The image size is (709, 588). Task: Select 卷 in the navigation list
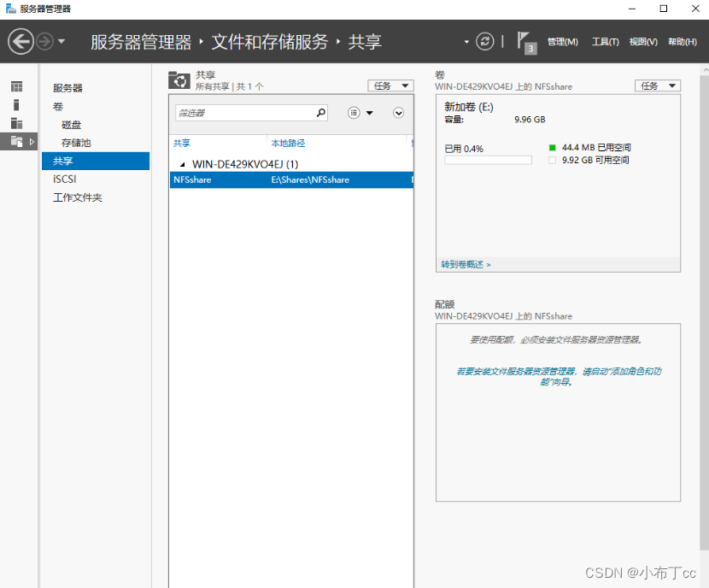click(58, 107)
